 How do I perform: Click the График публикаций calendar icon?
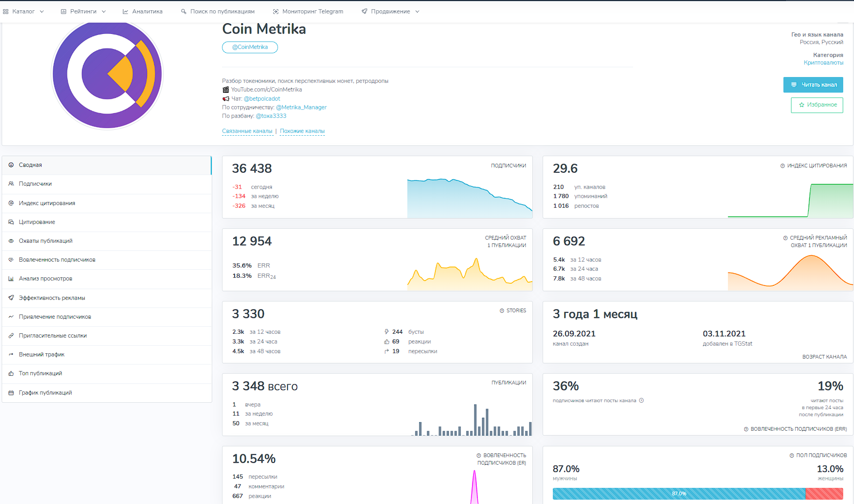(11, 393)
